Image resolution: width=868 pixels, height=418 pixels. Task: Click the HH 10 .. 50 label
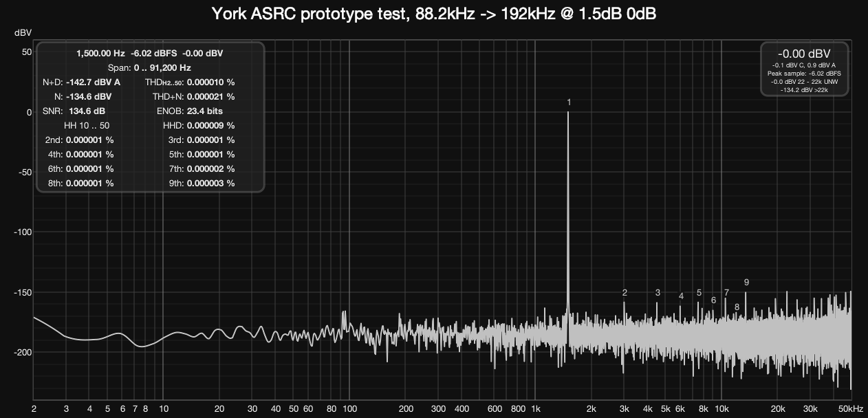point(87,126)
